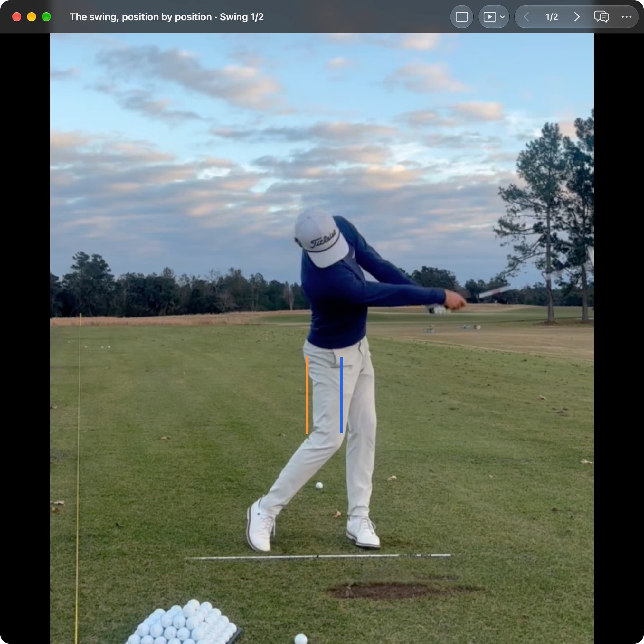Open the comments panel icon
This screenshot has width=644, height=644.
[601, 17]
